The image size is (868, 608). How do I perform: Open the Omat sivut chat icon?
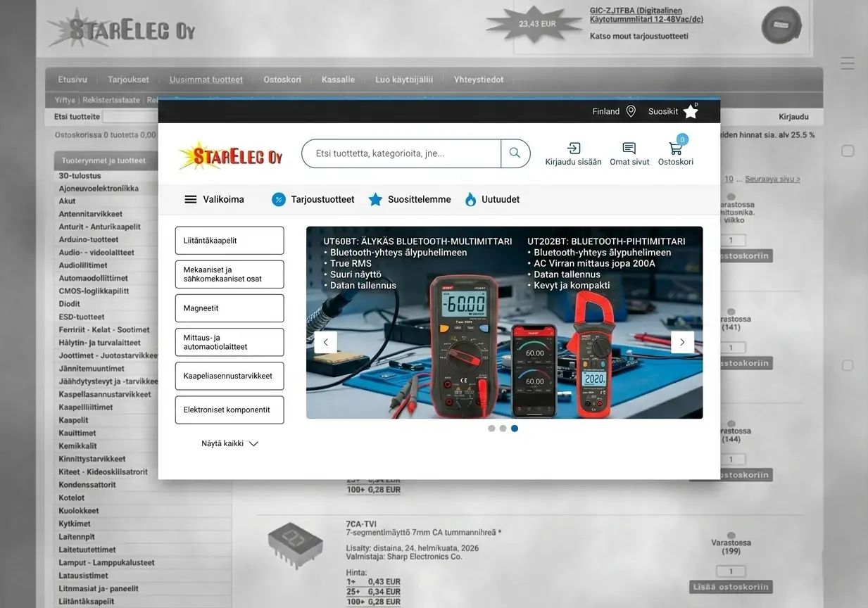coord(629,148)
